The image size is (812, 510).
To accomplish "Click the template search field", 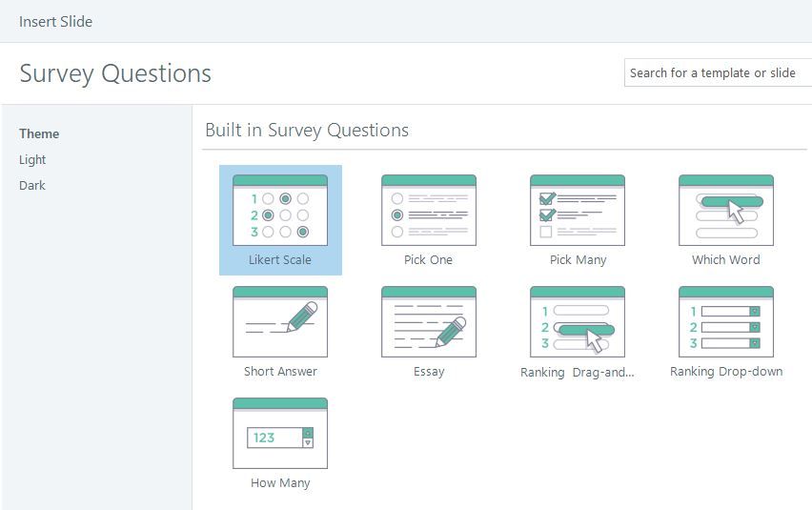I will 715,72.
